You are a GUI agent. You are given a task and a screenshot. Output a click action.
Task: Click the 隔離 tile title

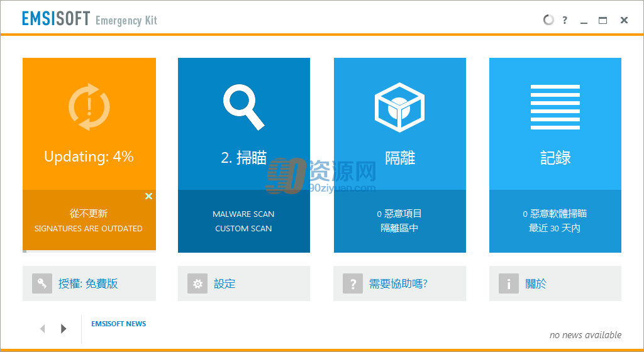400,158
